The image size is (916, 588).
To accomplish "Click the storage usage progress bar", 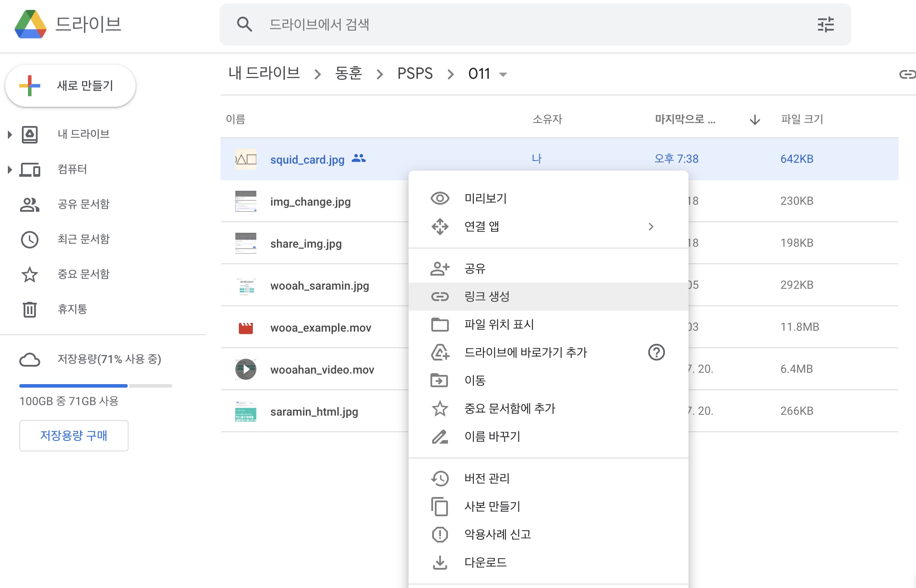I will [95, 386].
